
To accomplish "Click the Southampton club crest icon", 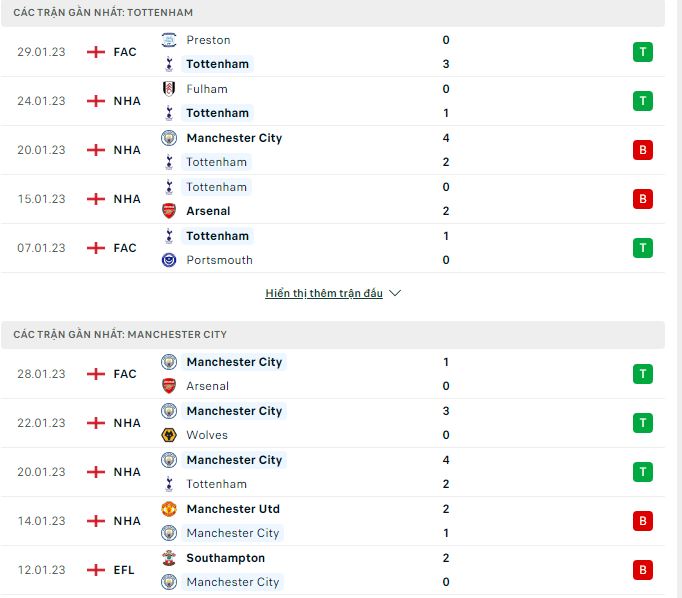I will pos(169,558).
